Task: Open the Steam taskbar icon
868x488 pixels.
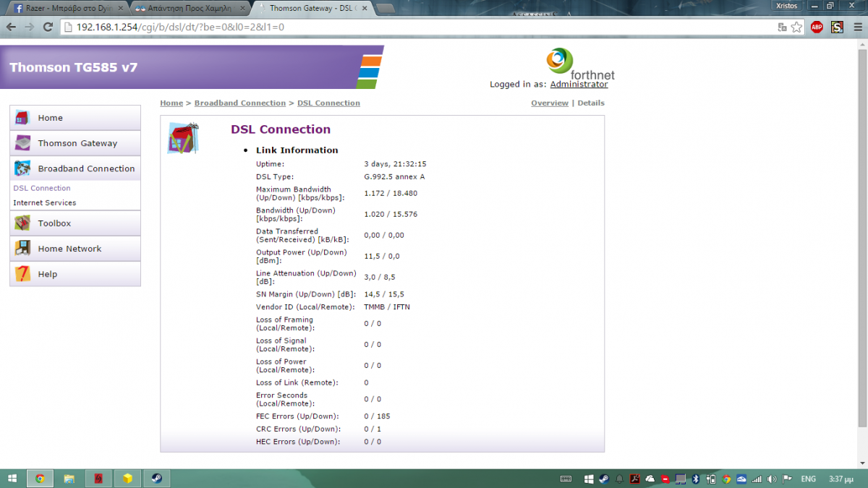Action: [x=156, y=478]
